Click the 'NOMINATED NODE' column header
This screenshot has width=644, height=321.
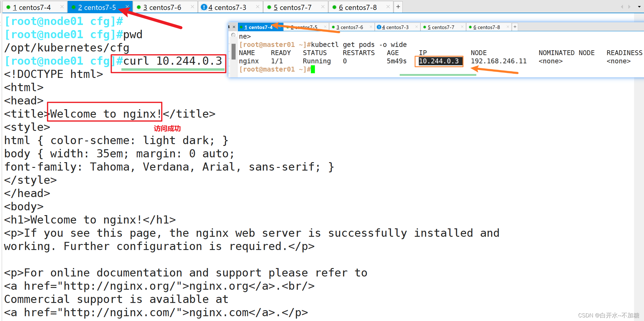click(566, 53)
